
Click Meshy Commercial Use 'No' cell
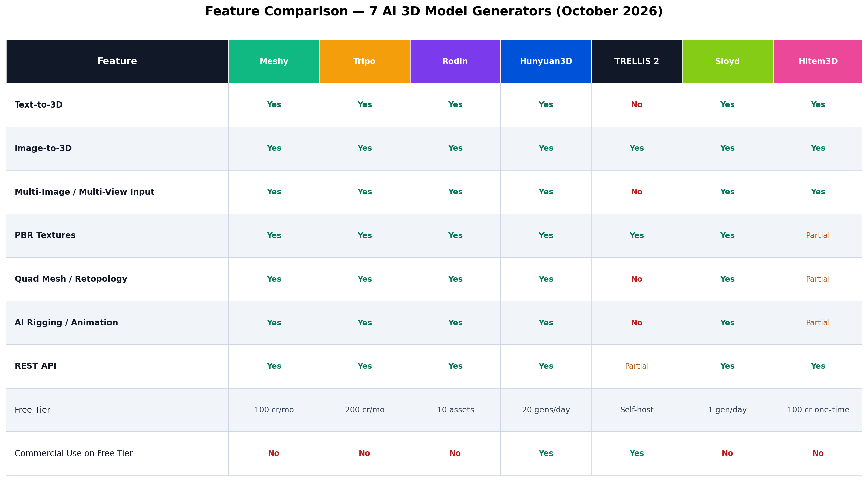[274, 453]
